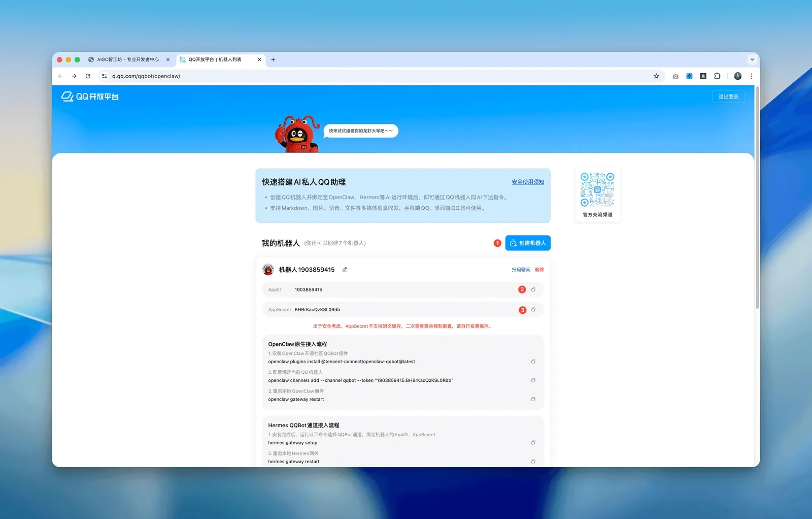Click the openclaw plugins install command text
Image resolution: width=812 pixels, height=519 pixels.
click(342, 362)
